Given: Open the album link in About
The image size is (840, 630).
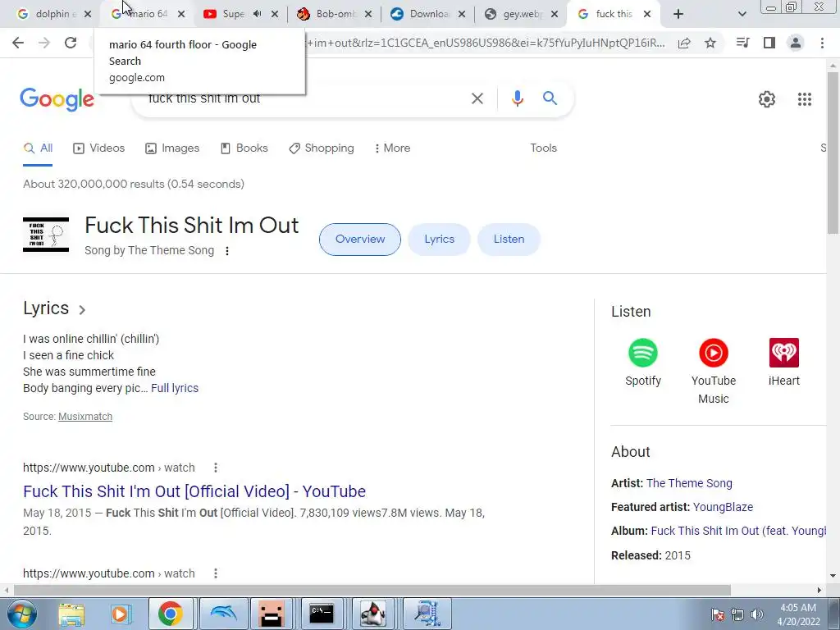Looking at the screenshot, I should point(738,531).
